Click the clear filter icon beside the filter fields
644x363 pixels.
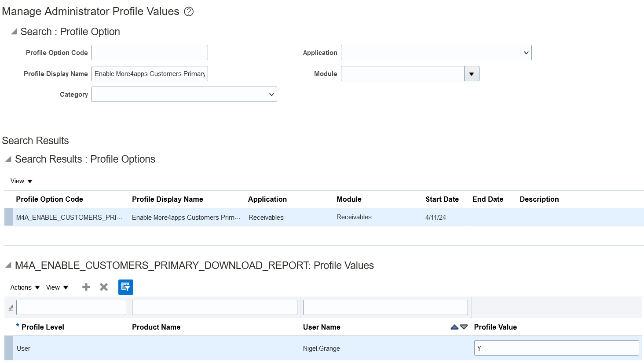pyautogui.click(x=11, y=308)
